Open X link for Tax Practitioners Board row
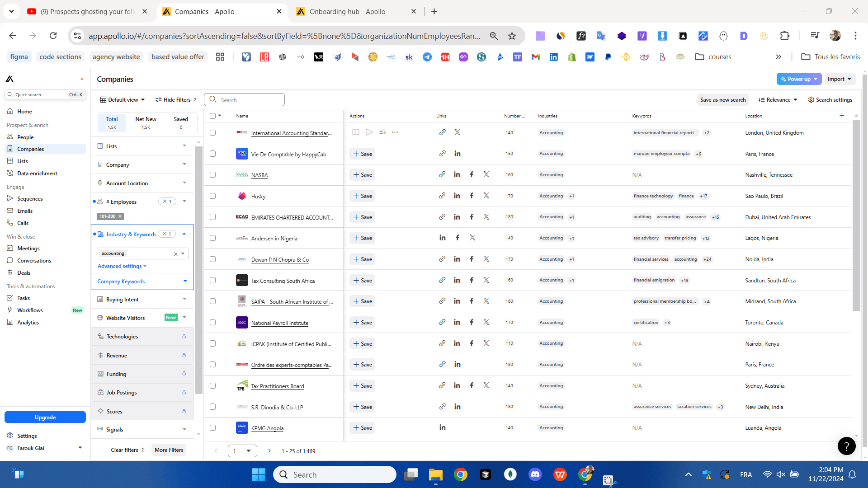The image size is (868, 488). 486,385
